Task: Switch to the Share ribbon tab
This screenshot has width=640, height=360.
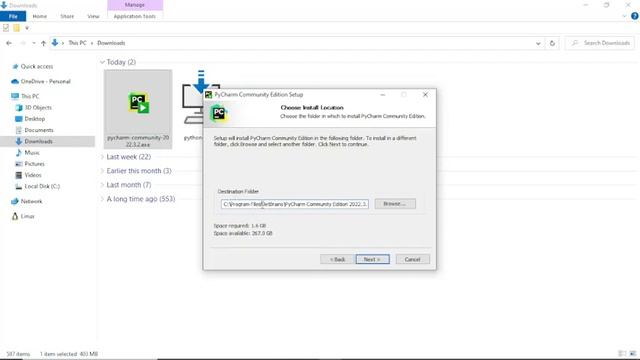Action: pos(67,16)
